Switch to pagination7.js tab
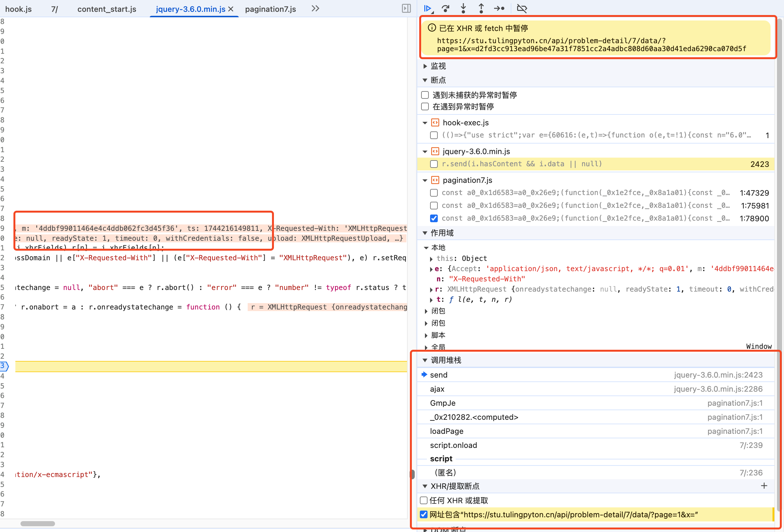The width and height of the screenshot is (784, 532). coord(270,9)
